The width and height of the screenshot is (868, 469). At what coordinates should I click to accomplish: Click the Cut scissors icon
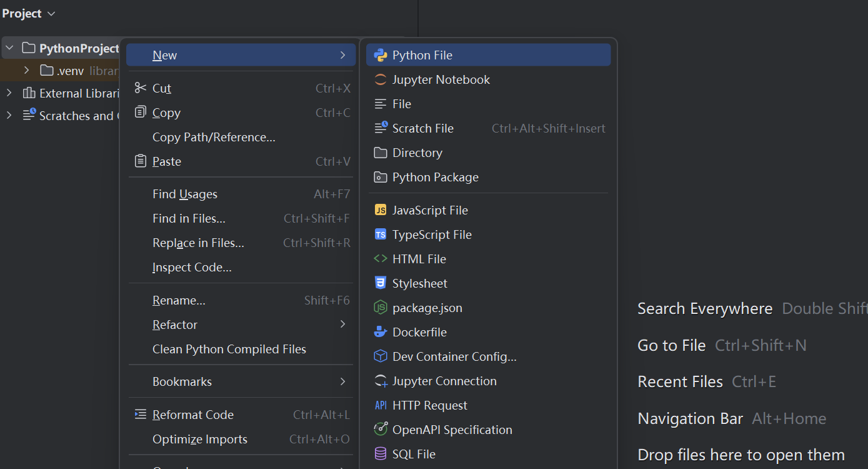[141, 88]
